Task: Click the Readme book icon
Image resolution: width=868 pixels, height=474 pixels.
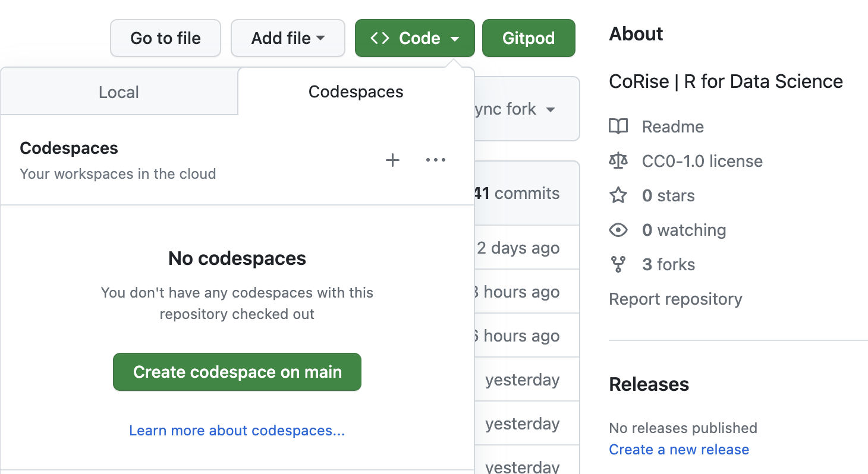Action: pyautogui.click(x=618, y=127)
